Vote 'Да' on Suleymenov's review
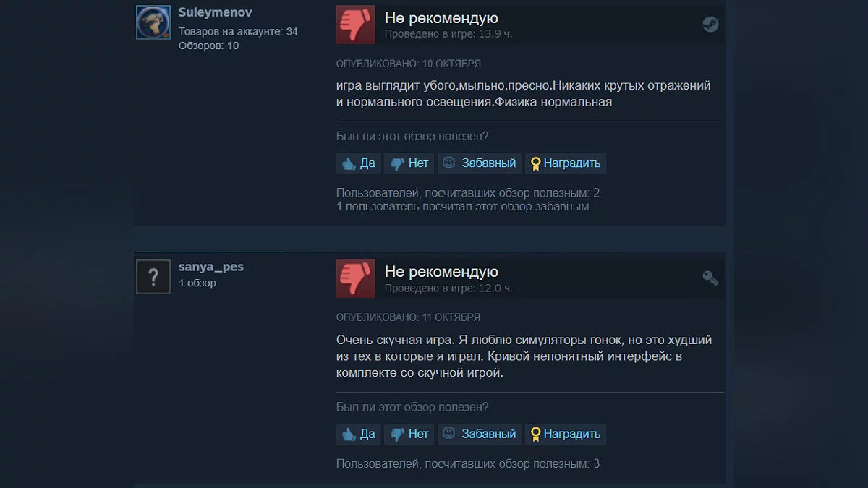This screenshot has height=488, width=868. 359,163
